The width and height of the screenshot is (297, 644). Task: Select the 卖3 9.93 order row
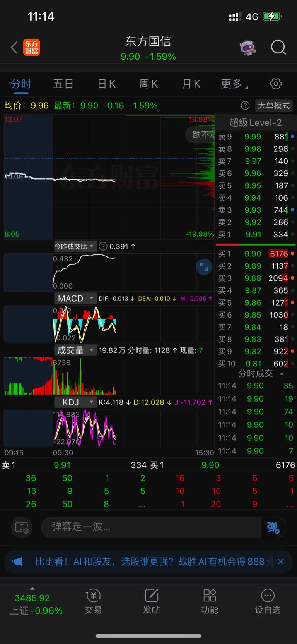coord(256,210)
